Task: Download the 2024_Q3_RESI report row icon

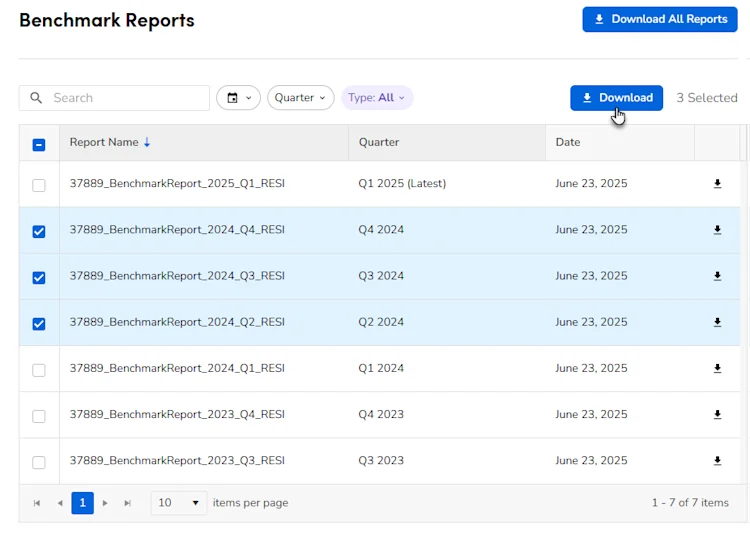Action: (717, 276)
